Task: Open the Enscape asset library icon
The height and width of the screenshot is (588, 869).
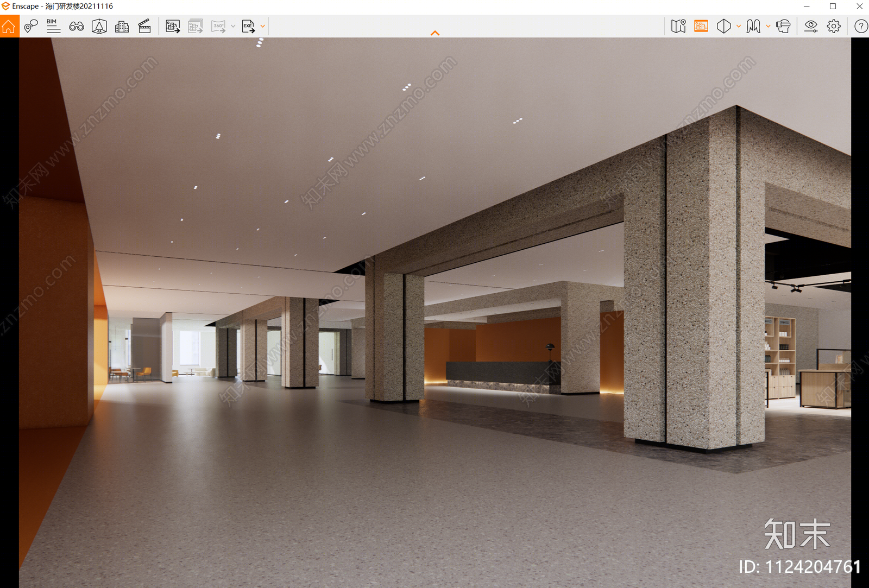Action: (x=99, y=26)
